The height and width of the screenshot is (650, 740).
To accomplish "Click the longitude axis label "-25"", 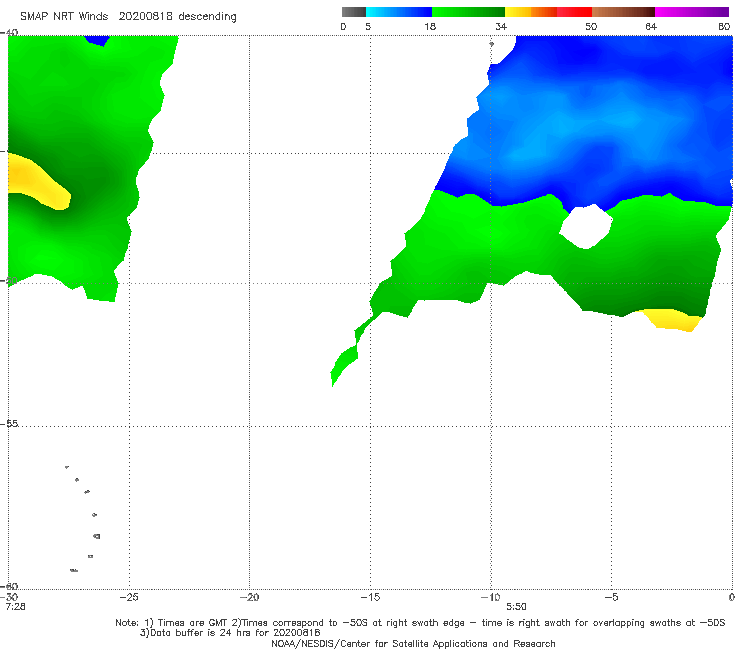I will coord(129,597).
